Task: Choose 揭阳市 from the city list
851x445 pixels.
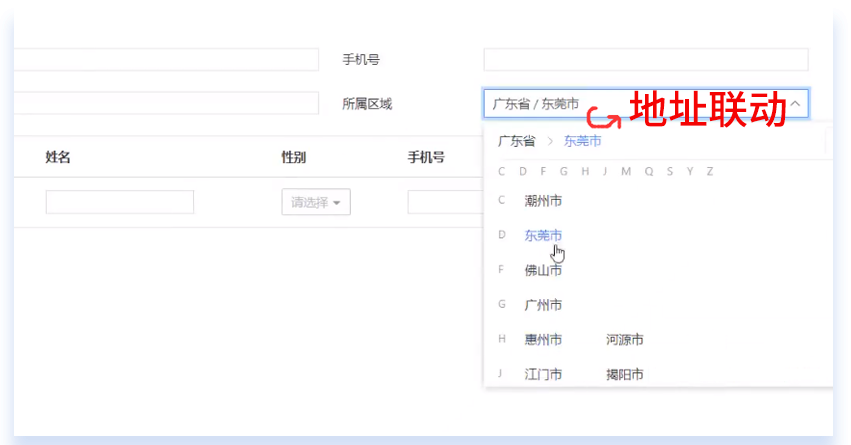Action: click(625, 374)
